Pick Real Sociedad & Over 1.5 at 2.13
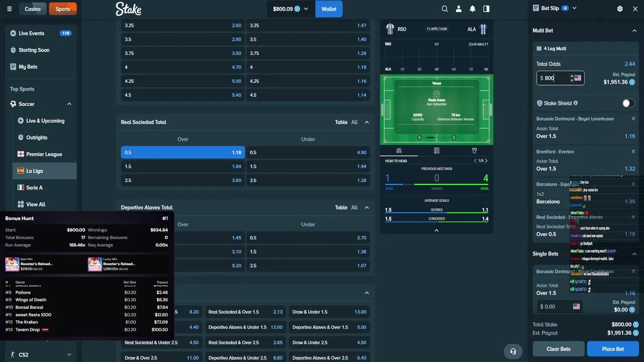The height and width of the screenshot is (362, 644). pyautogui.click(x=245, y=312)
